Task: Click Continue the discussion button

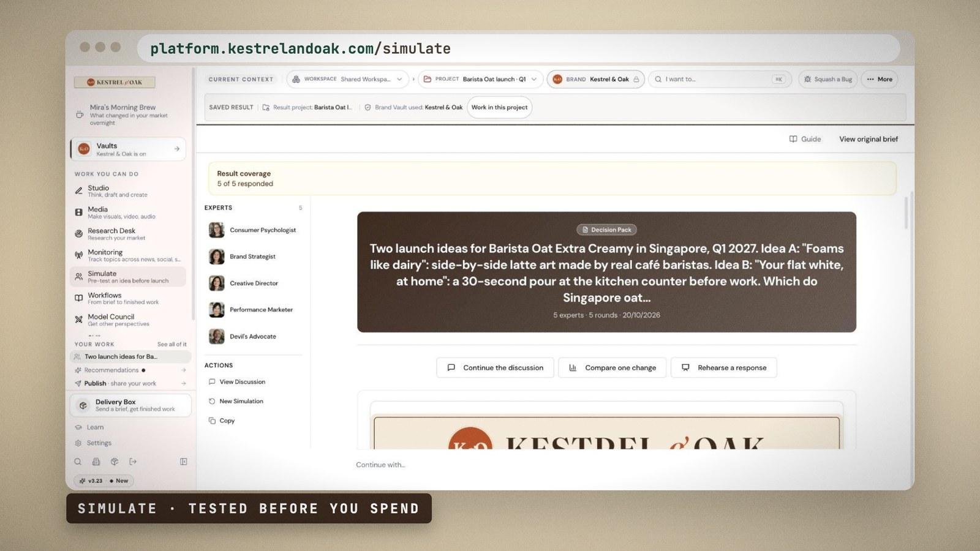Action: point(495,367)
